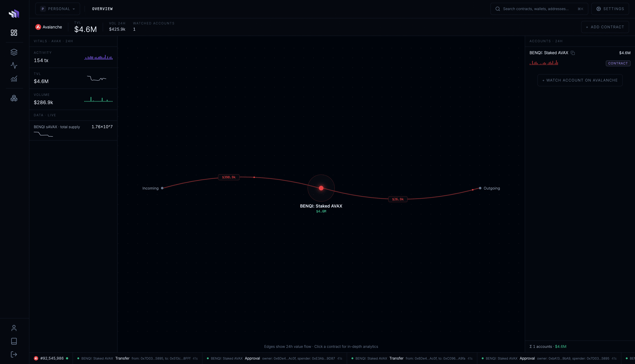Focus the search contracts and wallets field
635x364 pixels.
coord(539,9)
